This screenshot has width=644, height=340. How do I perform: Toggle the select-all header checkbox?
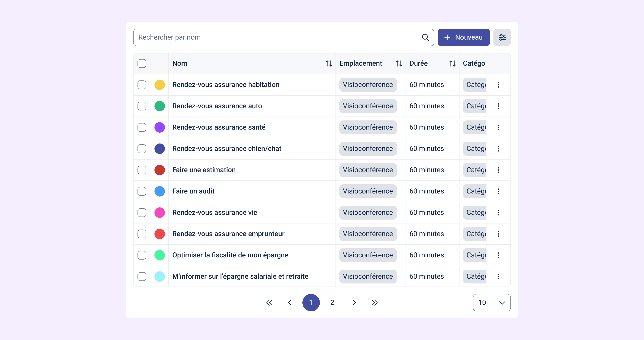[x=142, y=63]
